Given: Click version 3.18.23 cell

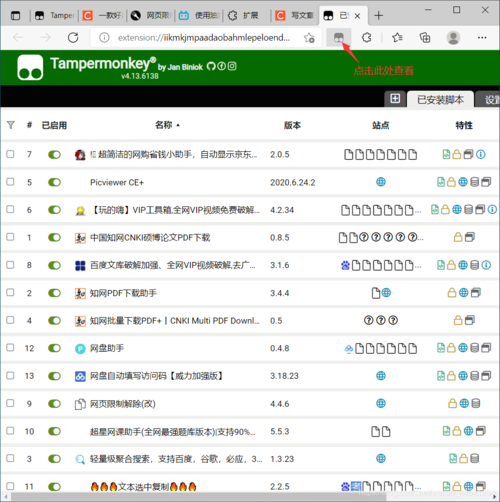Looking at the screenshot, I should (x=284, y=376).
